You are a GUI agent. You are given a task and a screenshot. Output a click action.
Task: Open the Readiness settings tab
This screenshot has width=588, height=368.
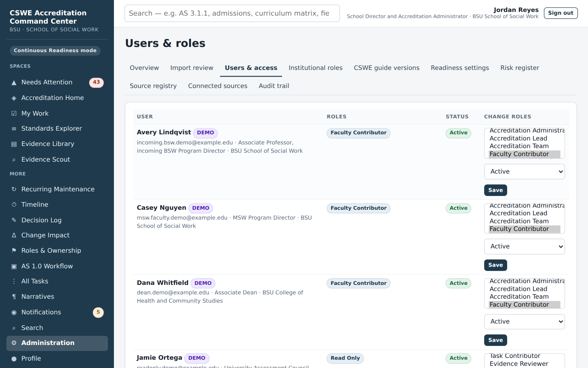460,68
